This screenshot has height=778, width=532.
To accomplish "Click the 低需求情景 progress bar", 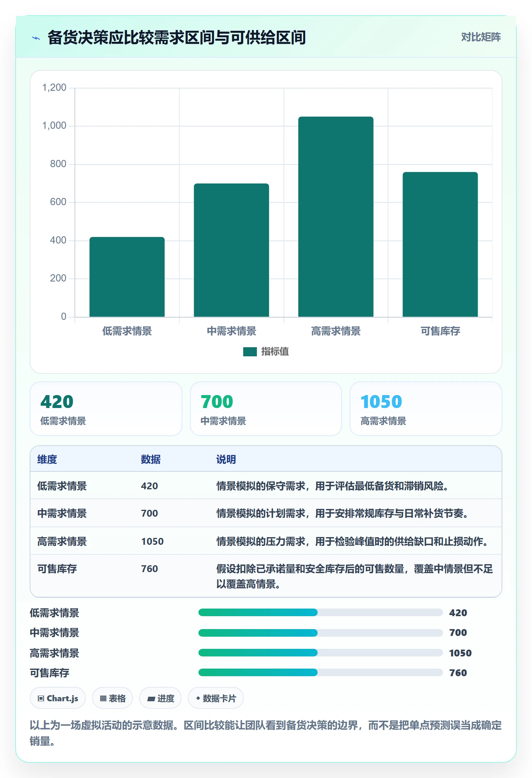I will (x=321, y=612).
